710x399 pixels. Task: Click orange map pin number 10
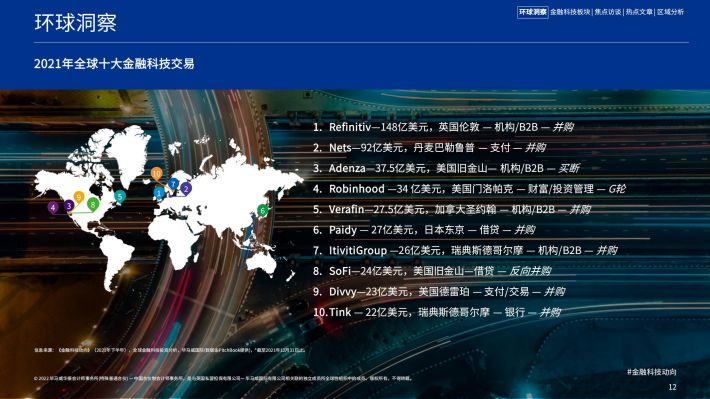pos(157,173)
